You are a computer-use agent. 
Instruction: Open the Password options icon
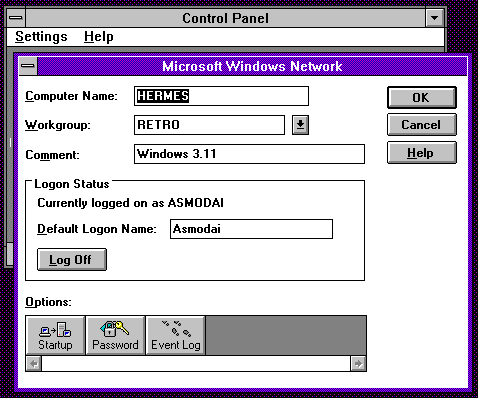tap(115, 335)
